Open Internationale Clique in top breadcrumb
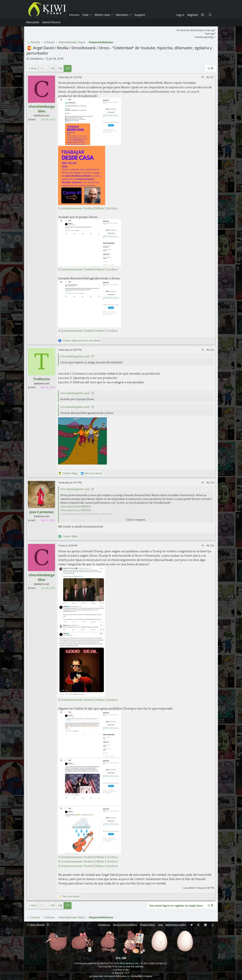 point(72,42)
